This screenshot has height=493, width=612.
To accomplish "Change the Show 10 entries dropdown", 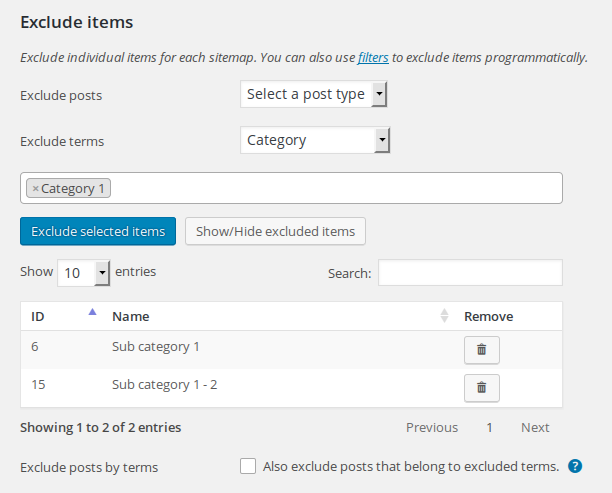I will (84, 273).
